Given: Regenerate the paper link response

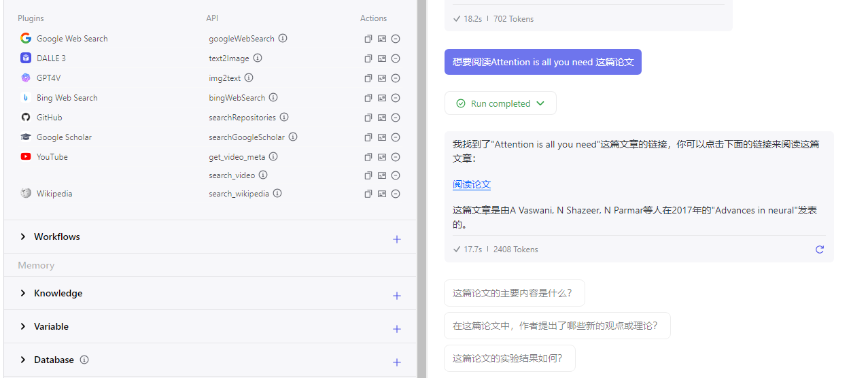Looking at the screenshot, I should (820, 250).
